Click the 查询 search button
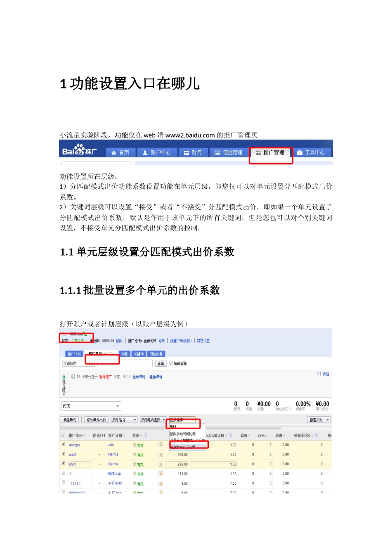This screenshot has width=392, height=555. pos(161,363)
